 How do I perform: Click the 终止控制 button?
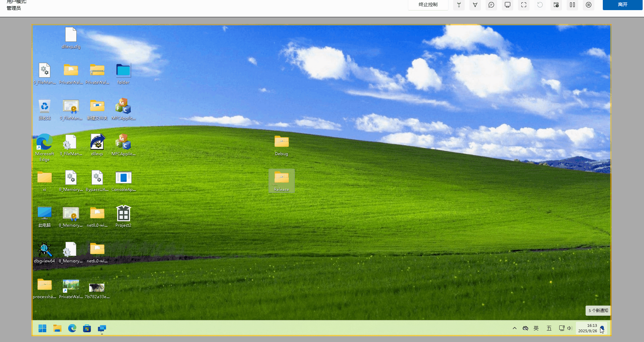point(428,5)
